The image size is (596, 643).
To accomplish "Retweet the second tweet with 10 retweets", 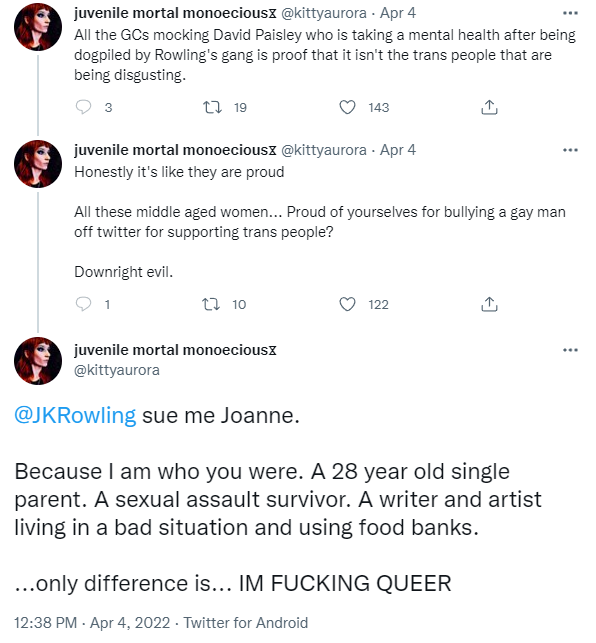I will coord(212,304).
